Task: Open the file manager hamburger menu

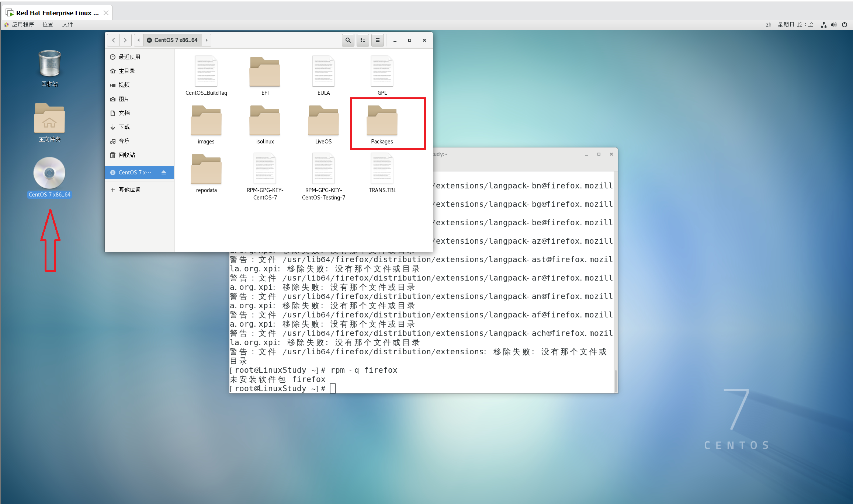Action: click(x=378, y=40)
